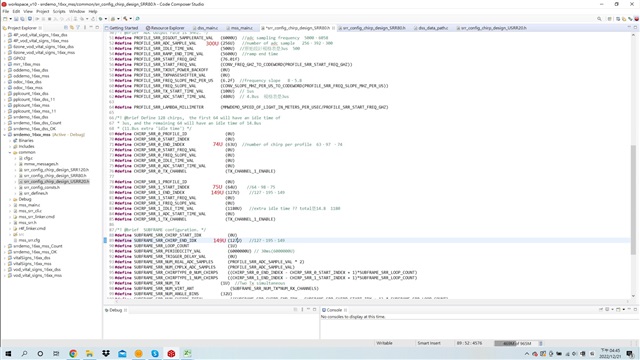Select mmw_messages.h in the tree
This screenshot has width=640, height=360.
41,164
